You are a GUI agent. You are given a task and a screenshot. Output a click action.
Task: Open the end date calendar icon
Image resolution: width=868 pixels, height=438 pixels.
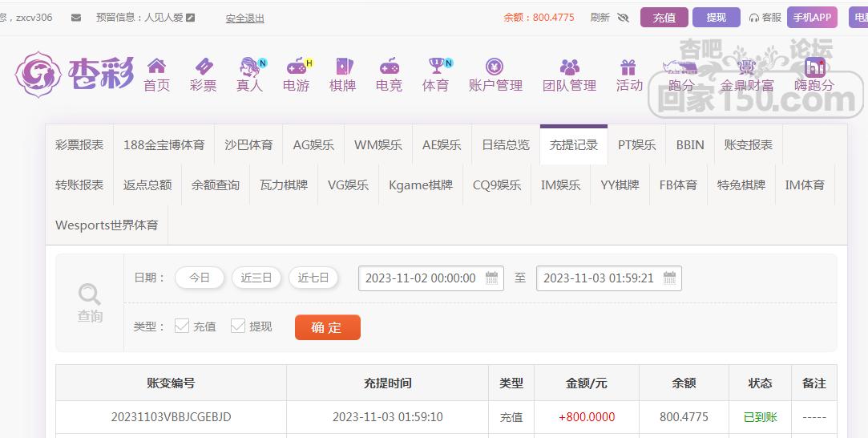[x=669, y=278]
